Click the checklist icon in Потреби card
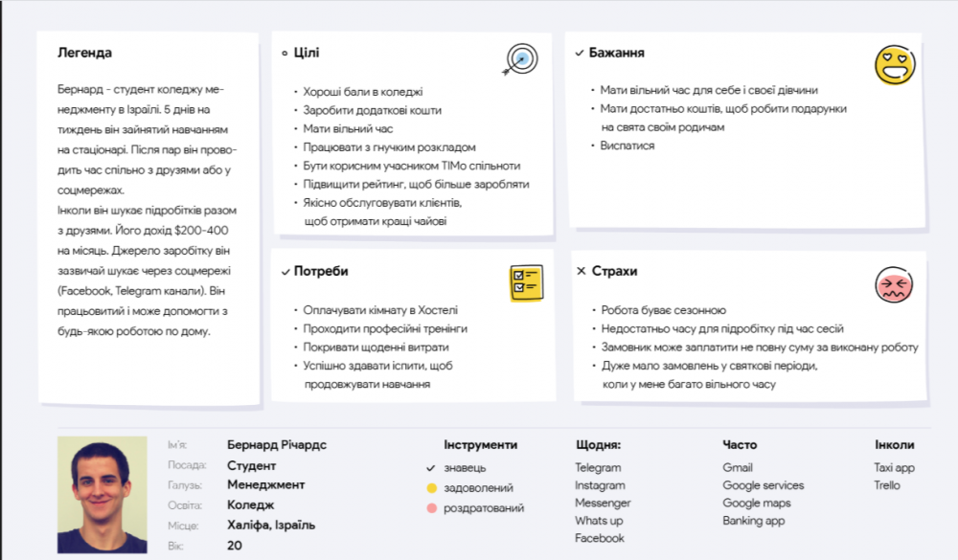The image size is (958, 560). pos(526,282)
